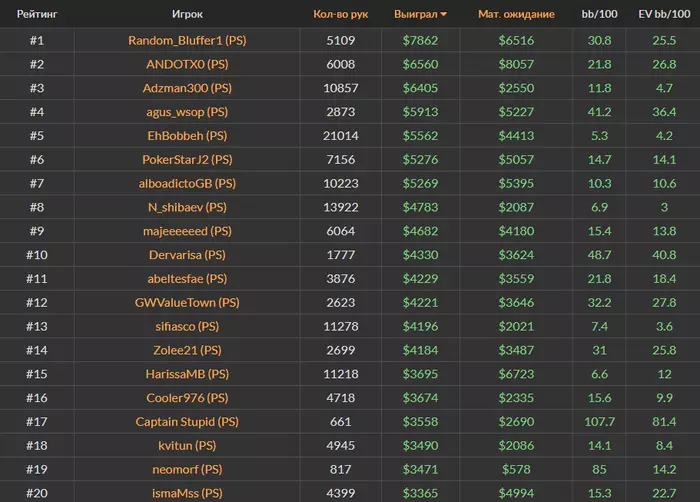The height and width of the screenshot is (502, 700).
Task: Sort table by Кол-во рук column
Action: point(341,14)
